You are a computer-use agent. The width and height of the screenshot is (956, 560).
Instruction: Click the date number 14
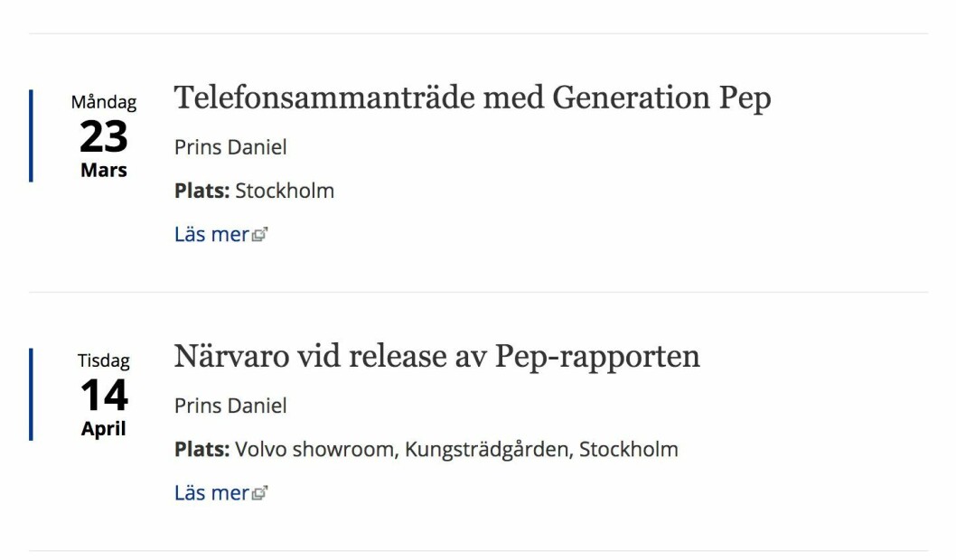[104, 395]
